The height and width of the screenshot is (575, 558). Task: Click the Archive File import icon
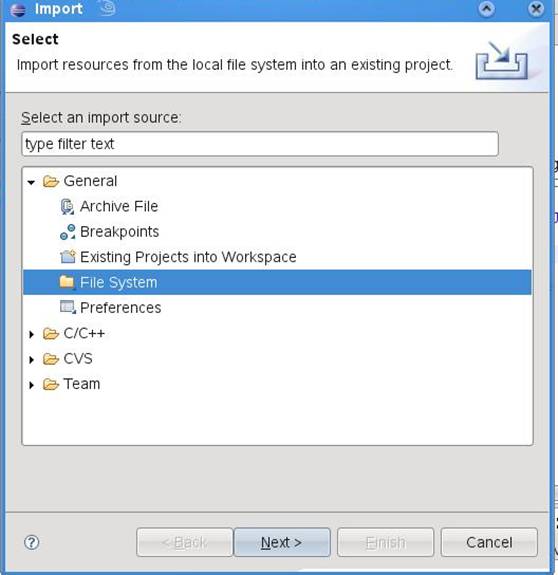[x=67, y=206]
